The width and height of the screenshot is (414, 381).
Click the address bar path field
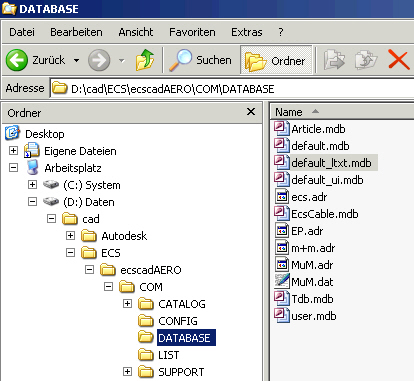pyautogui.click(x=232, y=89)
